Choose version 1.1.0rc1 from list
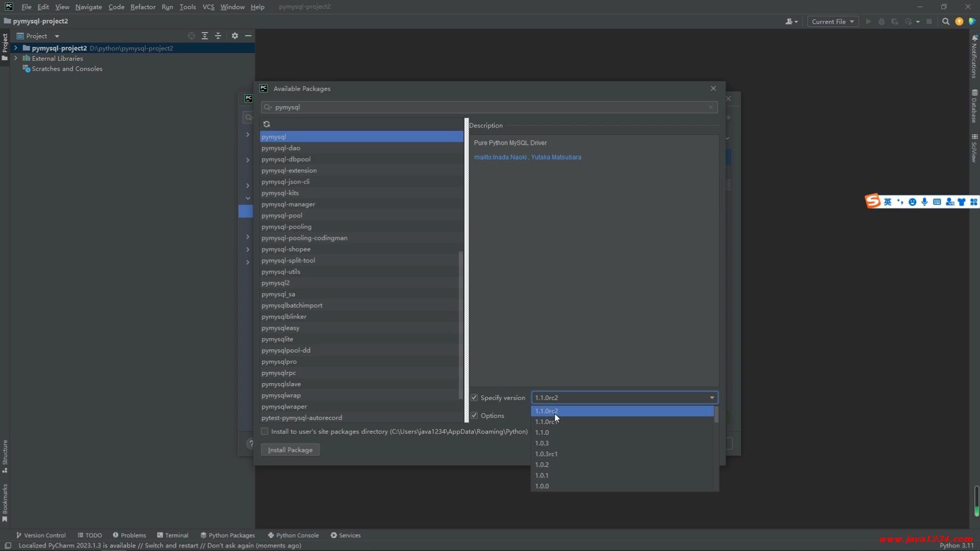The width and height of the screenshot is (980, 551). pyautogui.click(x=622, y=421)
